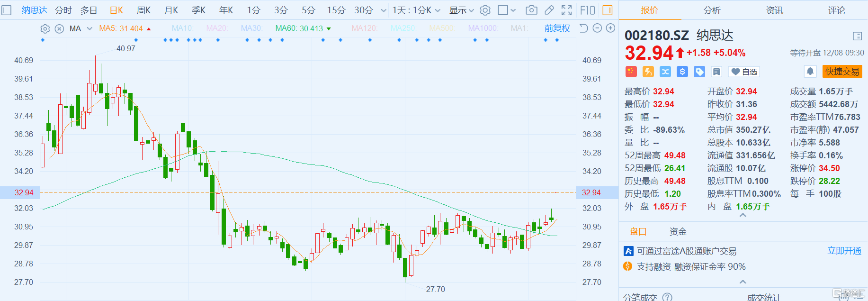Screen dimensions: 868x301
Task: Toggle the MA120 moving average line
Action: 364,28
